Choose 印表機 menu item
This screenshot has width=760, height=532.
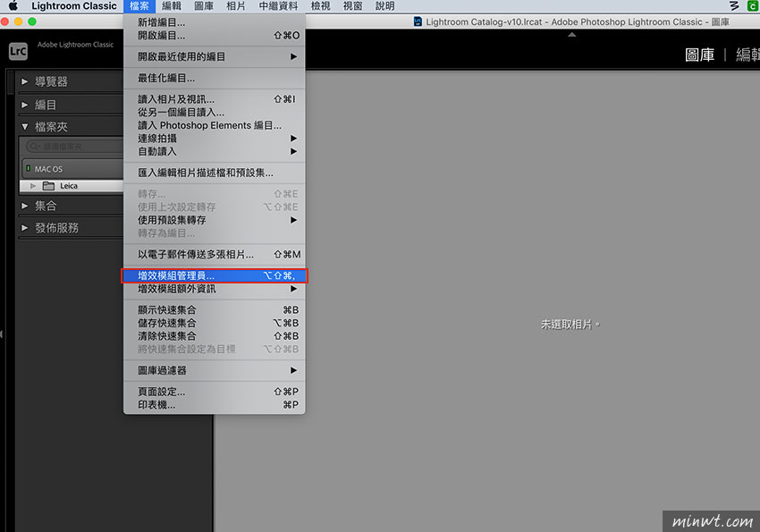pos(215,404)
